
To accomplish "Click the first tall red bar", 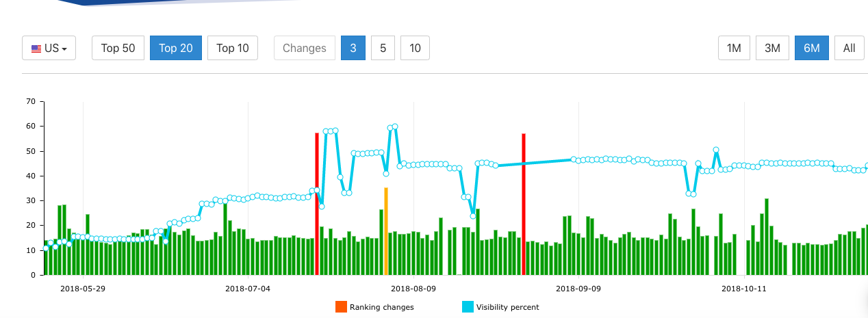I will [317, 205].
